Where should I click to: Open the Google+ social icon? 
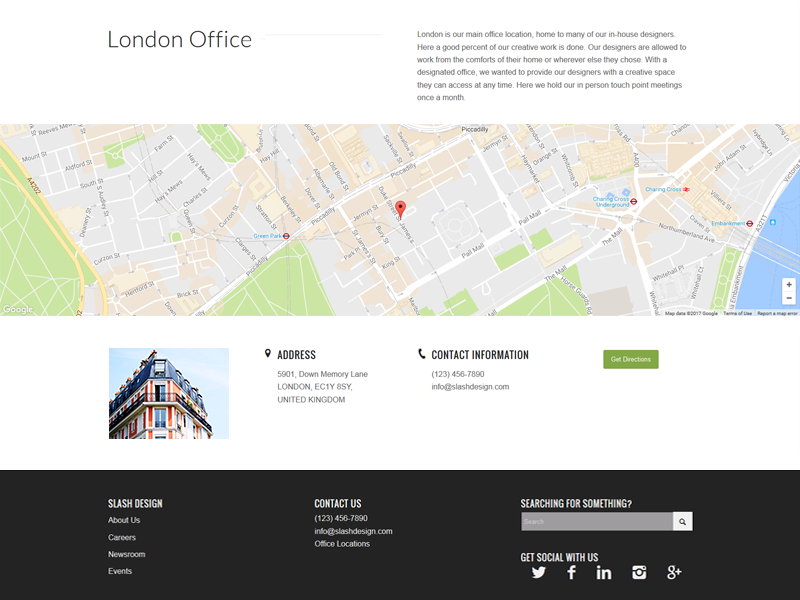(x=674, y=572)
